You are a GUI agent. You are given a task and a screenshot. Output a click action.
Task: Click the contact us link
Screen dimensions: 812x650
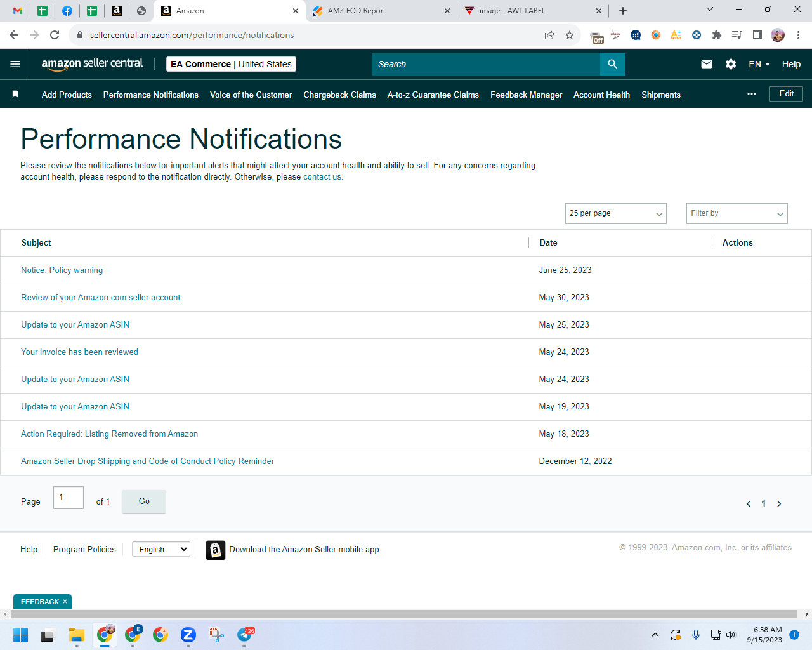click(323, 177)
